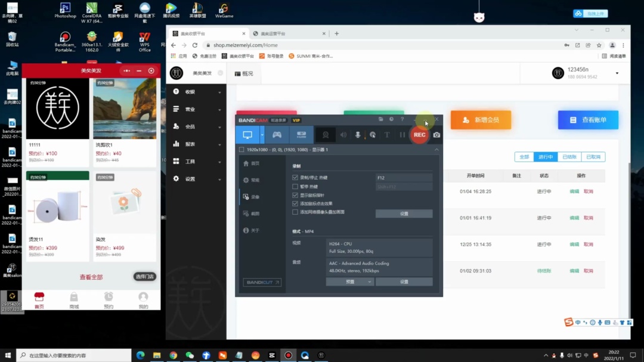Check 添加网络摄像头叠加画面 option
Viewport: 644px width, 362px height.
(x=295, y=212)
